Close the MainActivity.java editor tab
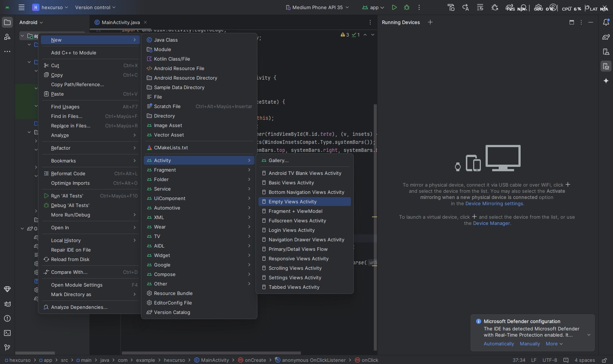The image size is (613, 364). [x=145, y=22]
